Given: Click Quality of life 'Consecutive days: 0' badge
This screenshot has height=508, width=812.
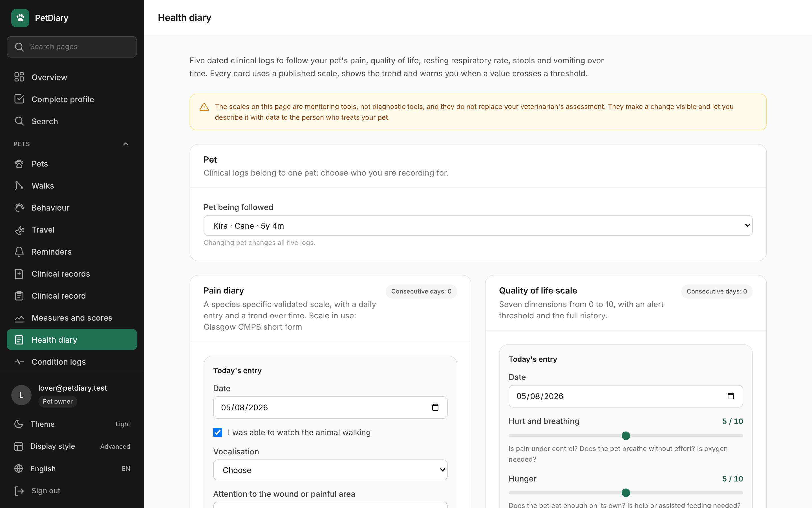Looking at the screenshot, I should point(717,291).
